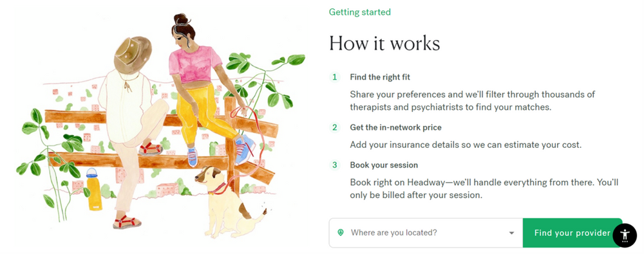The height and width of the screenshot is (254, 644).
Task: Click the Find your provider button
Action: (x=572, y=233)
